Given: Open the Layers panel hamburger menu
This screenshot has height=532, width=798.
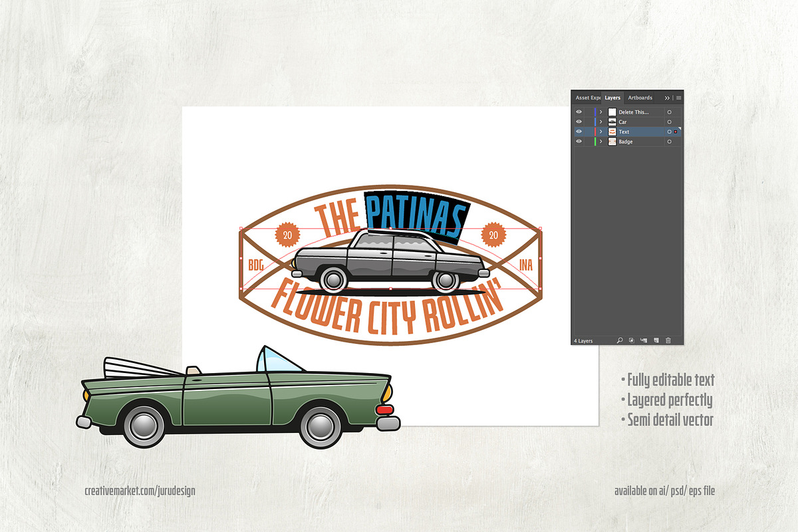Looking at the screenshot, I should (678, 98).
